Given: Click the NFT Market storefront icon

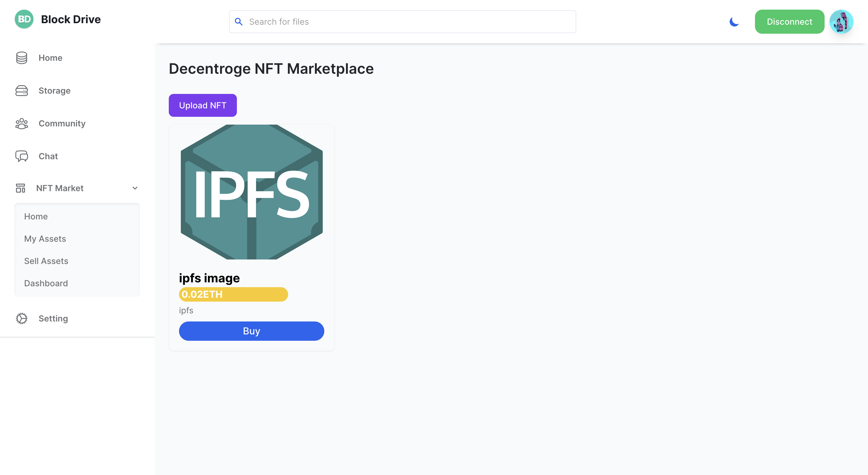Looking at the screenshot, I should [20, 188].
